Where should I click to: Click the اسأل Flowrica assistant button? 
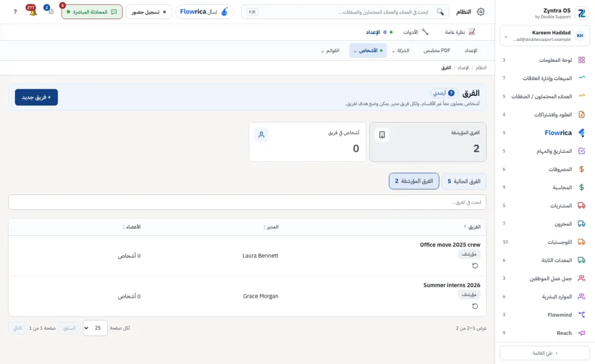pos(204,12)
